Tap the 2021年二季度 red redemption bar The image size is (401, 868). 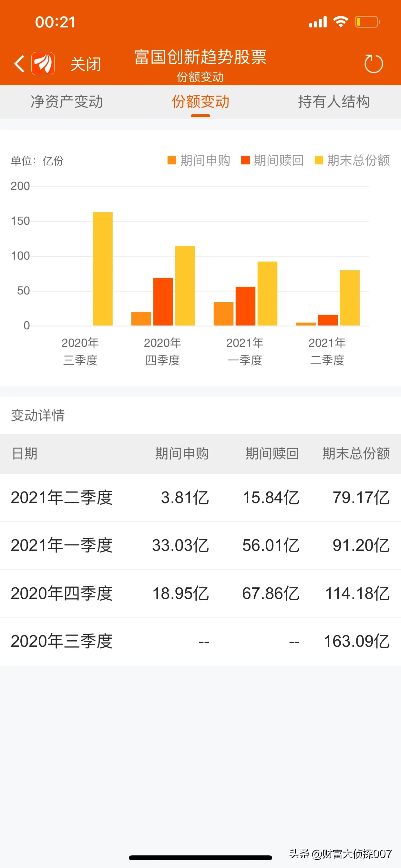(x=328, y=320)
